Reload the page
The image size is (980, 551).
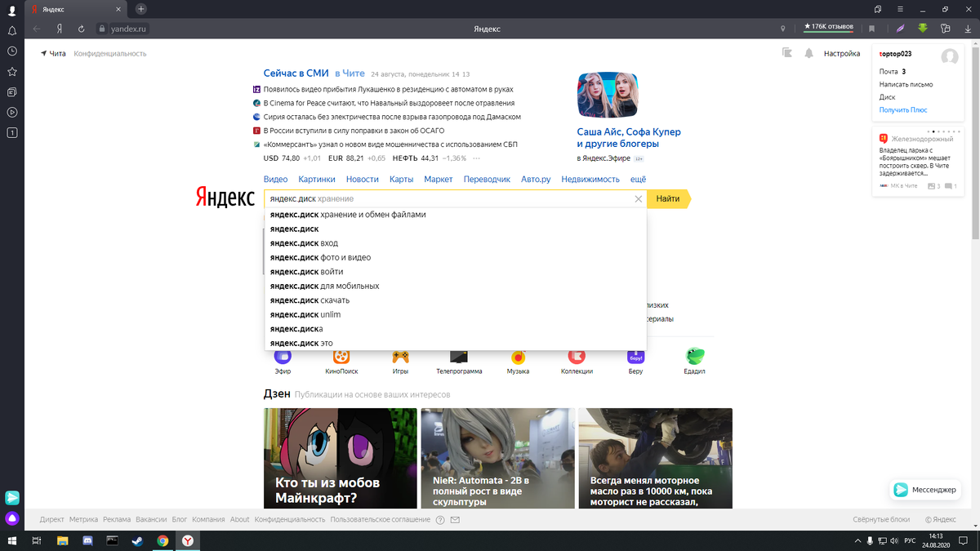tap(82, 29)
